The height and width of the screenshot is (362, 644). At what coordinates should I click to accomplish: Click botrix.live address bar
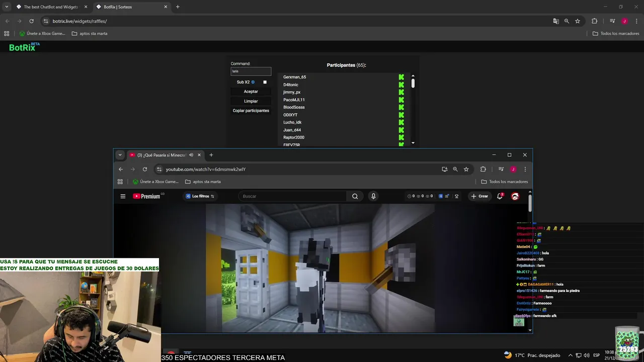pyautogui.click(x=297, y=21)
